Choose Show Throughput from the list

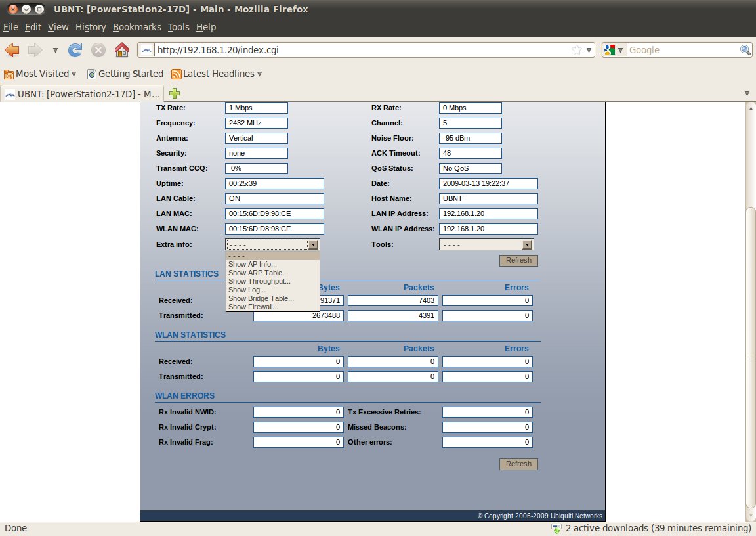tap(259, 281)
